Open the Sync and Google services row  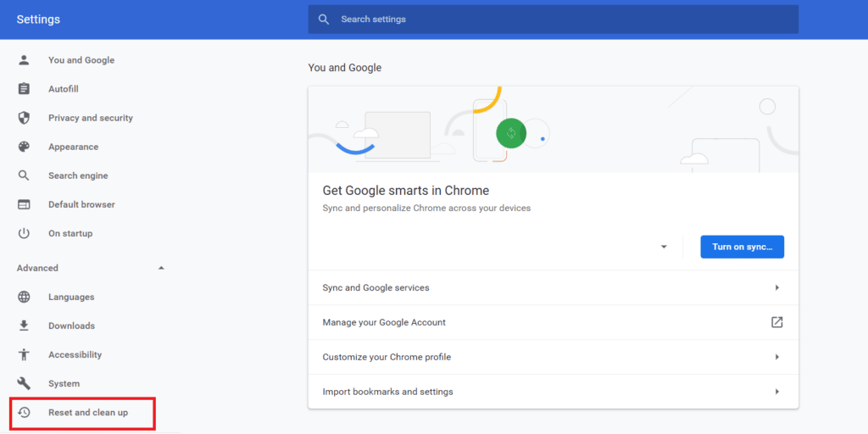553,288
